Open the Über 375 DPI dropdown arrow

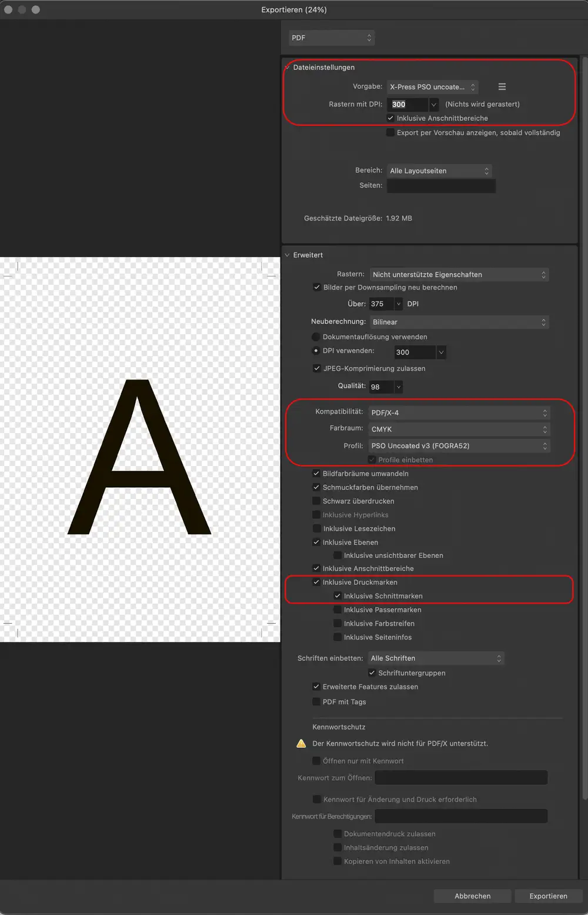coord(399,304)
